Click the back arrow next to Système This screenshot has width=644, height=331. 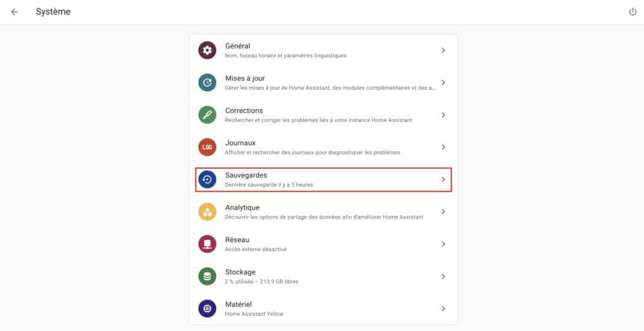[x=14, y=12]
